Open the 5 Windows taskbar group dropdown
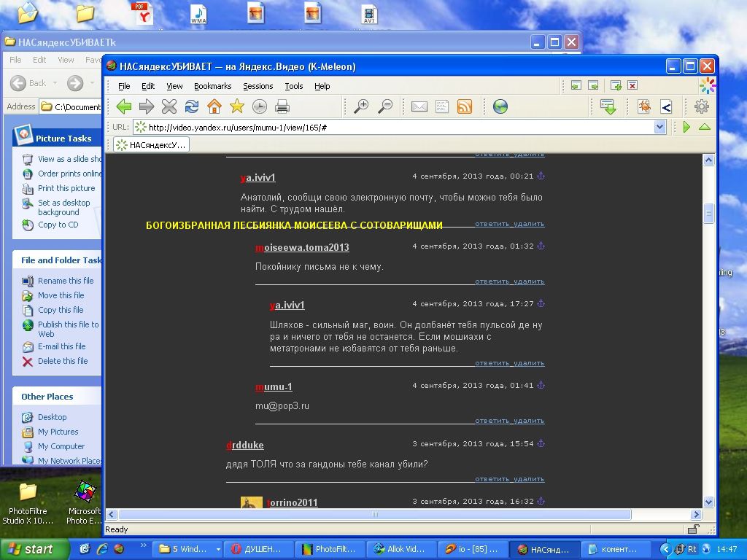 coord(218,549)
